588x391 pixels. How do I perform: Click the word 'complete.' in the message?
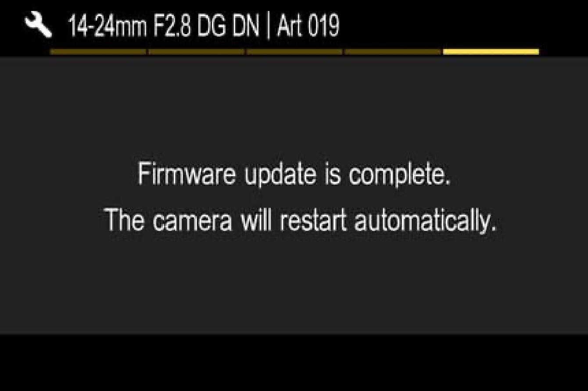tap(400, 175)
